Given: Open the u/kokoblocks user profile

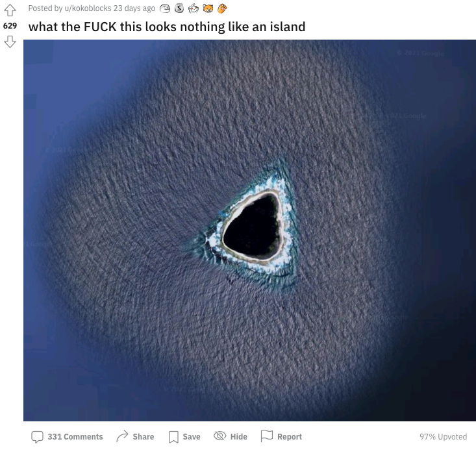Looking at the screenshot, I should click(88, 8).
